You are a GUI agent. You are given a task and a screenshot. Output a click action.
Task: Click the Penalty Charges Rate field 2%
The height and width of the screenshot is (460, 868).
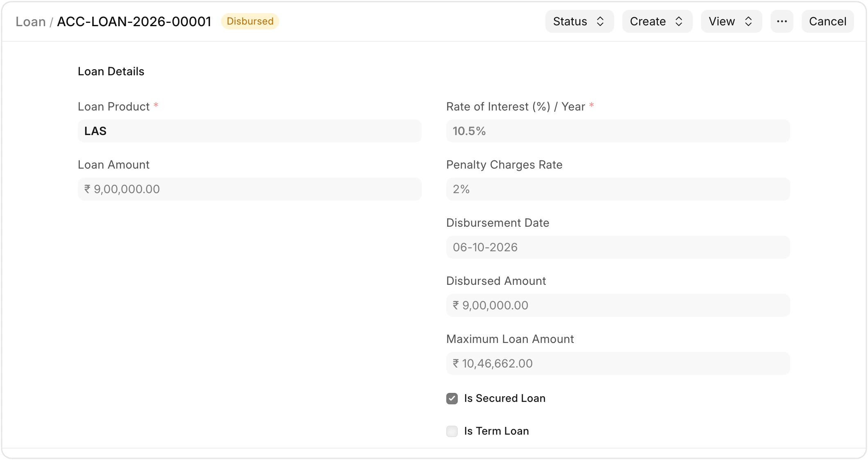pos(618,189)
